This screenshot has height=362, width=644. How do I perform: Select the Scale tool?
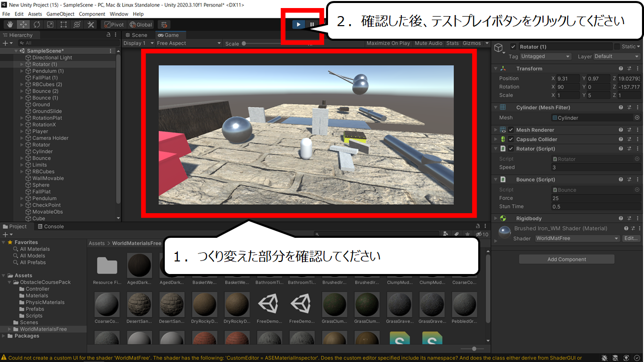[x=50, y=24]
